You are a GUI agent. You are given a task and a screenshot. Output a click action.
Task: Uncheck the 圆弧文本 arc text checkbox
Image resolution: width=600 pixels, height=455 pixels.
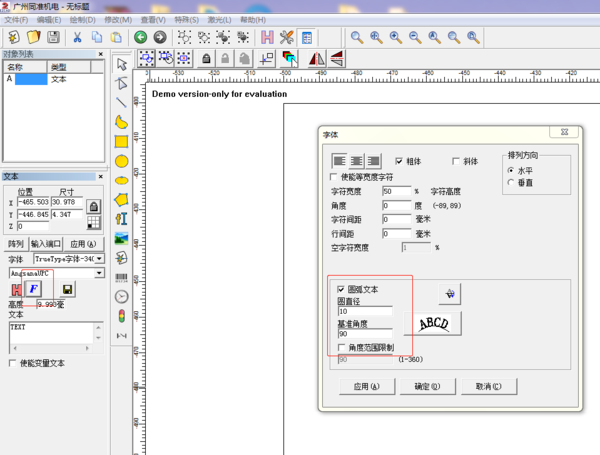341,289
